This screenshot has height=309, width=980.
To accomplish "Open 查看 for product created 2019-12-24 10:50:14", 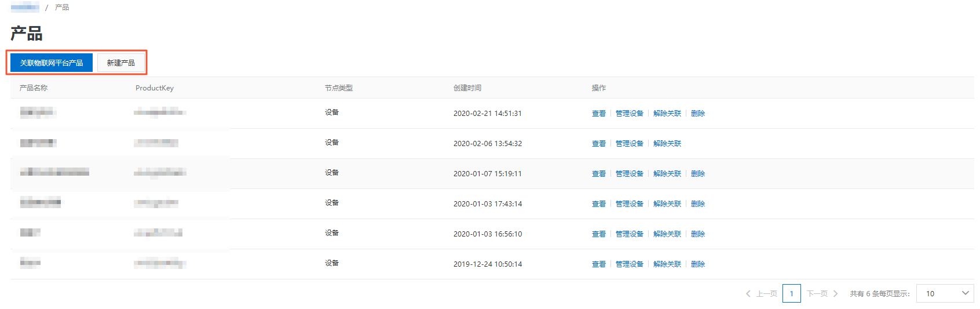I will point(599,264).
